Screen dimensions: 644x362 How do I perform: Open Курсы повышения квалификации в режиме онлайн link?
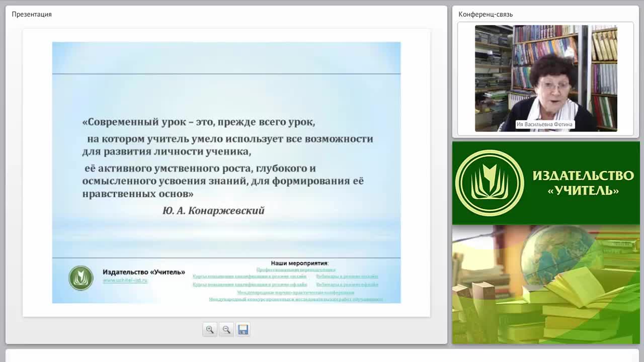pyautogui.click(x=250, y=277)
